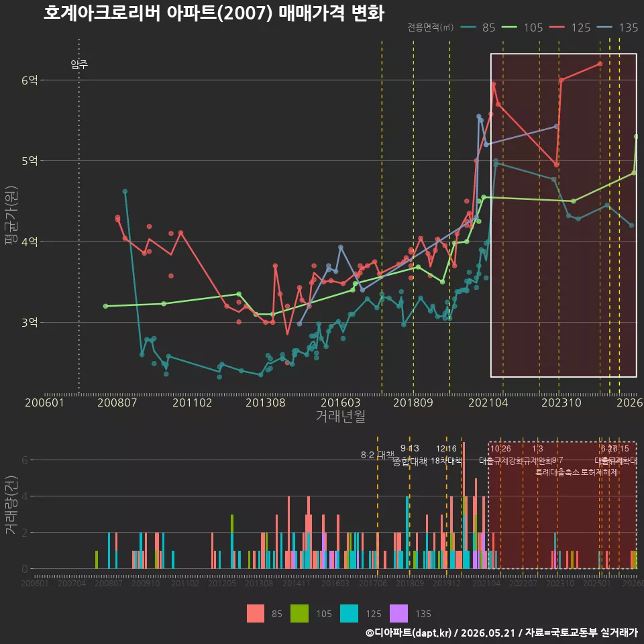Click the 6 tick on the volume axis

[x=25, y=460]
